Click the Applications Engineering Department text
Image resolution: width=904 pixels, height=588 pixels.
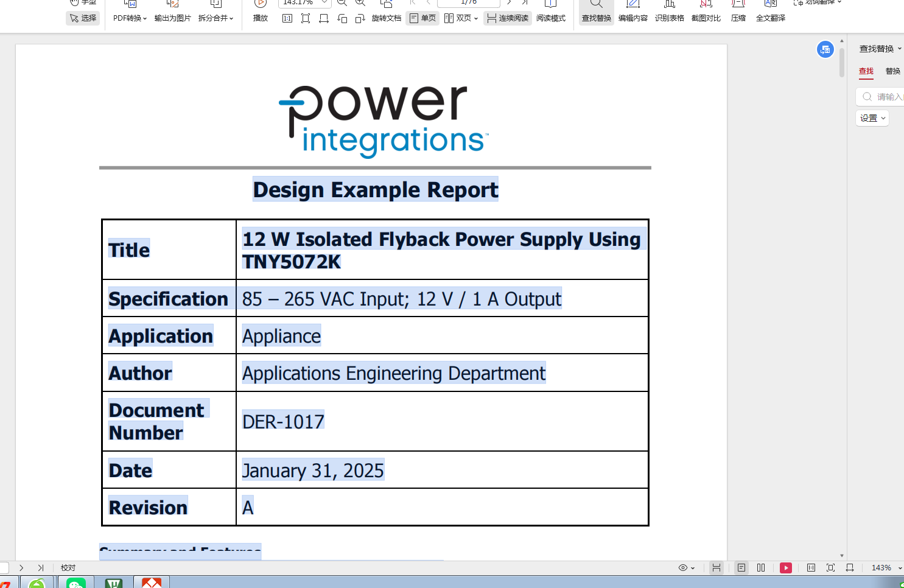394,373
